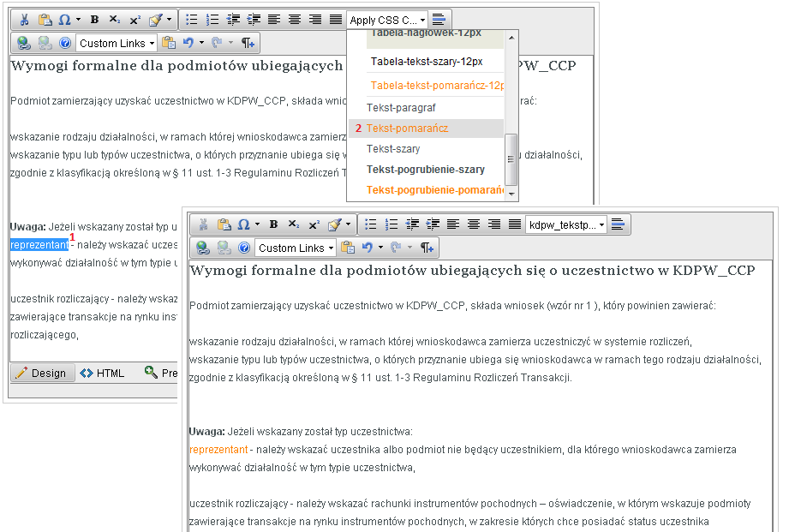Center text in back editor

click(x=295, y=20)
